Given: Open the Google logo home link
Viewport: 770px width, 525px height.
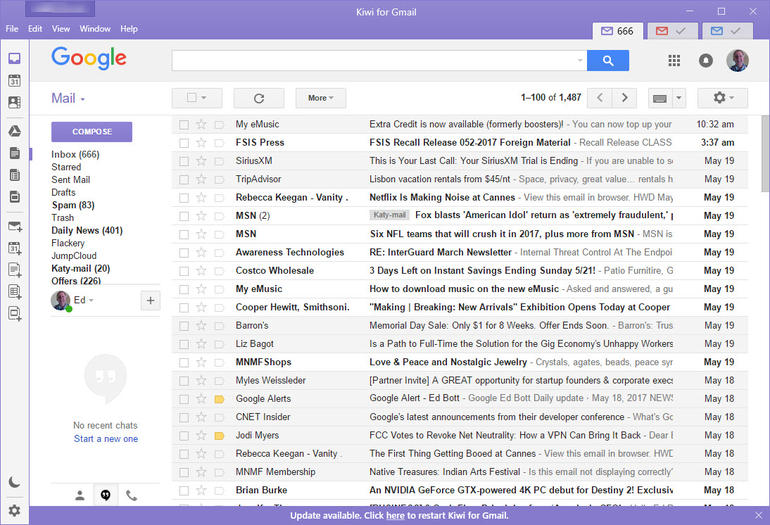Looking at the screenshot, I should point(89,58).
